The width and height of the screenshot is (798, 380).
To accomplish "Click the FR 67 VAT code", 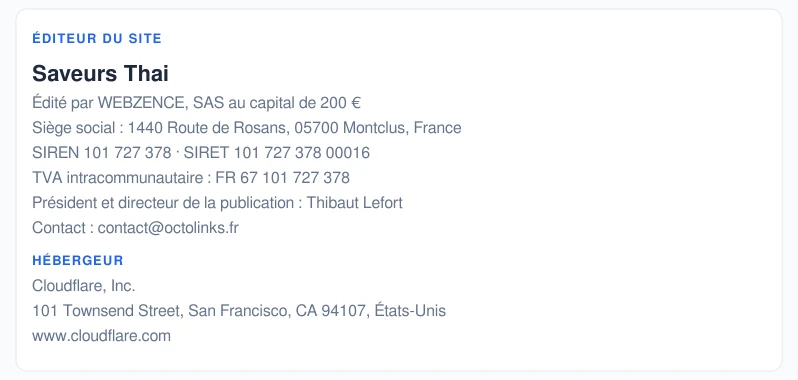I will coord(237,178).
